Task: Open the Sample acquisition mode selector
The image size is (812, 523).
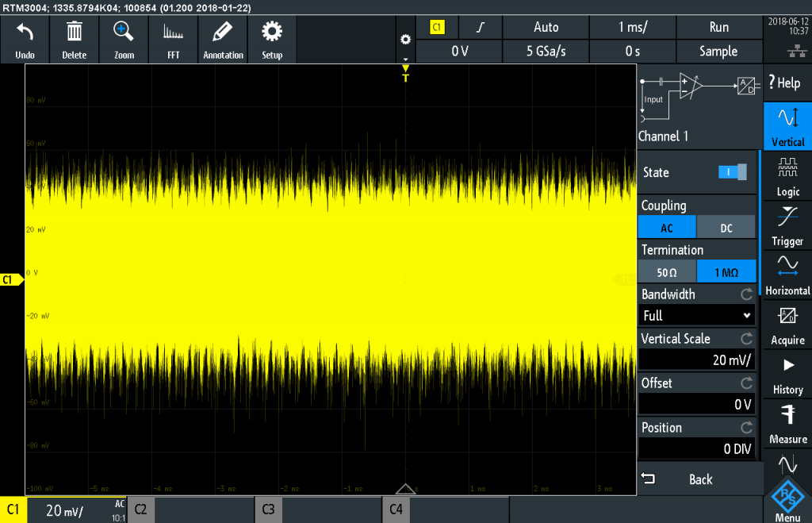Action: coord(718,52)
